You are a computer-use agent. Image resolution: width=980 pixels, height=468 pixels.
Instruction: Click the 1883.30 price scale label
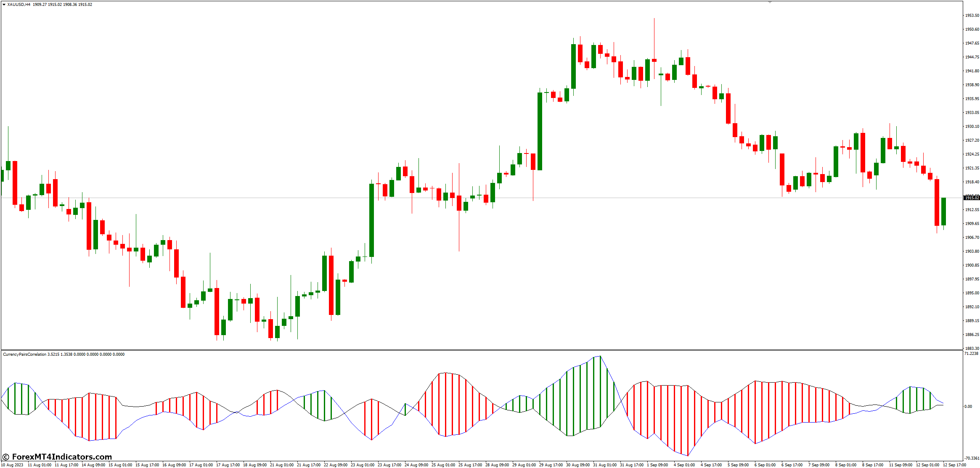[972, 348]
